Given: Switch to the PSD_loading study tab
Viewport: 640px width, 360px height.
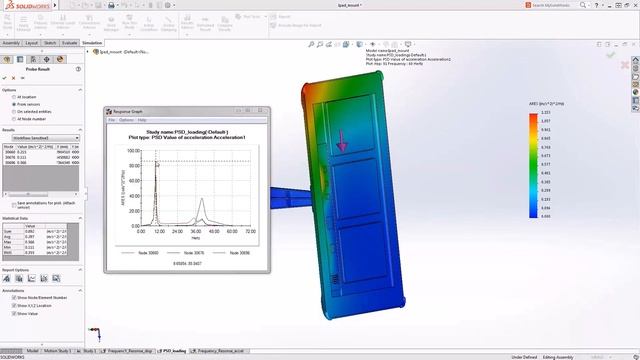Looking at the screenshot, I should (x=172, y=351).
